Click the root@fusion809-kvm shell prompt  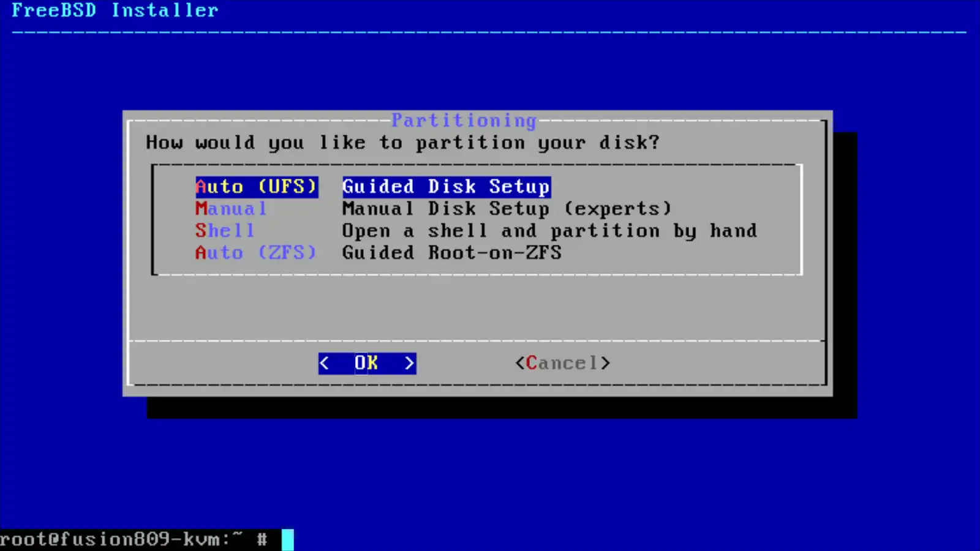[134, 539]
